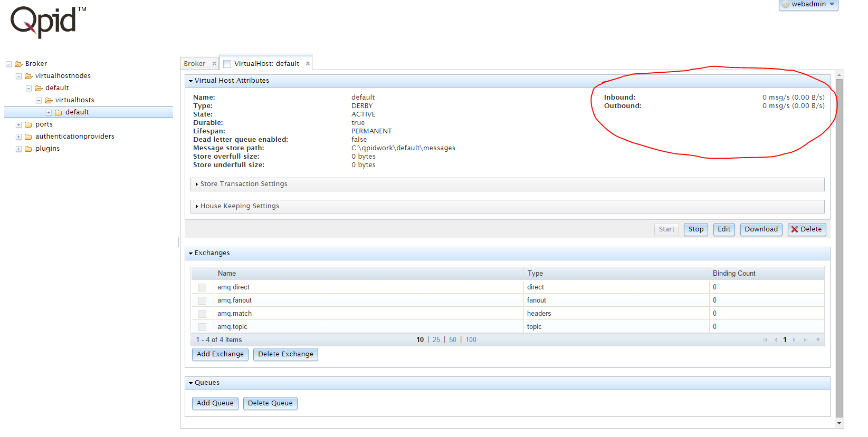Select authenticationproviders in the tree
This screenshot has height=437, width=868.
tap(75, 137)
